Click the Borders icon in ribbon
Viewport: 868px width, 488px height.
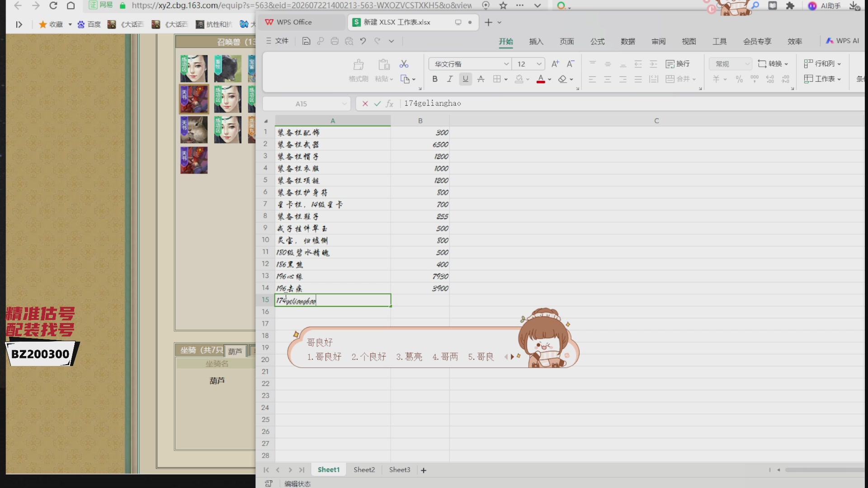coord(497,79)
